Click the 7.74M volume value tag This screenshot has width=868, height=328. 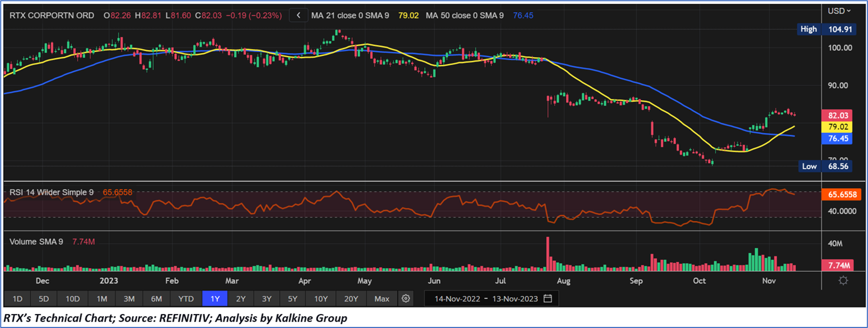[838, 265]
